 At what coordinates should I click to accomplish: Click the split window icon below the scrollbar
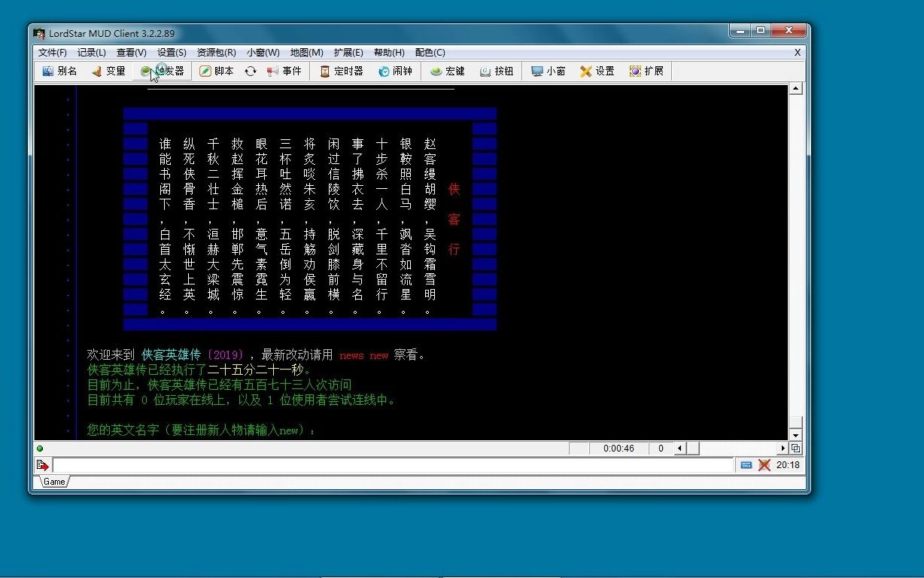(796, 449)
